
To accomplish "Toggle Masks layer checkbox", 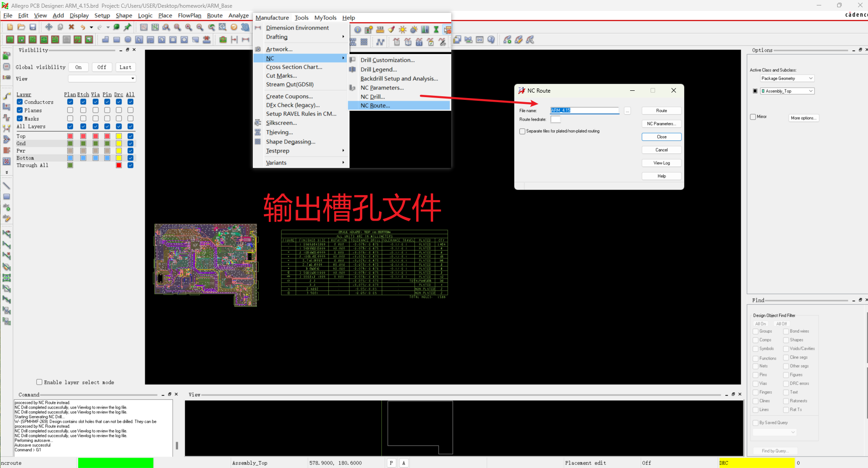I will tap(20, 118).
